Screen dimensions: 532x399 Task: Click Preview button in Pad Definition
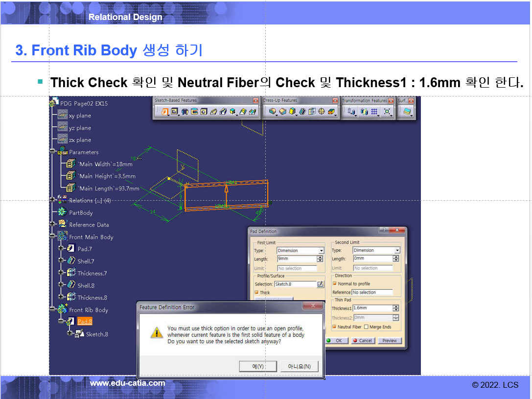[x=390, y=341]
